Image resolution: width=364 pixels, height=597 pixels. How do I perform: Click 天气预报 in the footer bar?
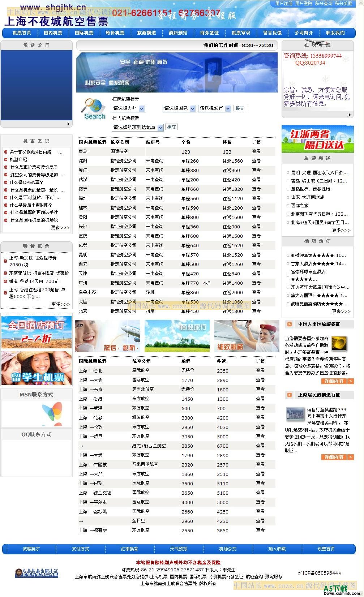(x=179, y=549)
